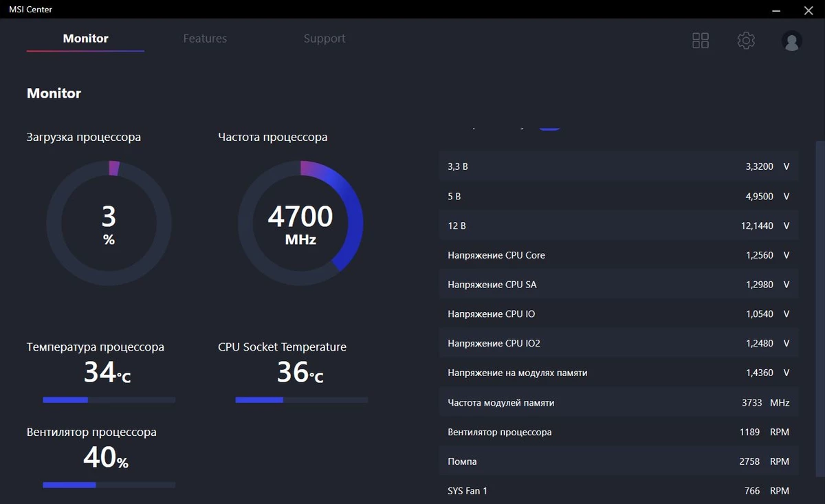Click the 4,9500 voltage value
Viewport: 825px width, 504px height.
point(760,196)
